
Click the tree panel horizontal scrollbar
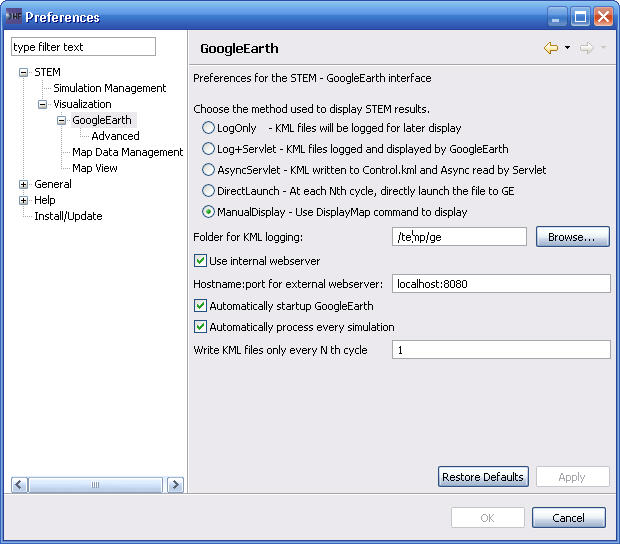coord(96,484)
